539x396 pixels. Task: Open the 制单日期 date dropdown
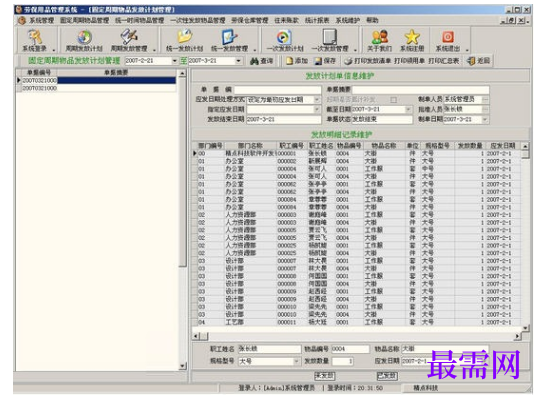[x=485, y=119]
